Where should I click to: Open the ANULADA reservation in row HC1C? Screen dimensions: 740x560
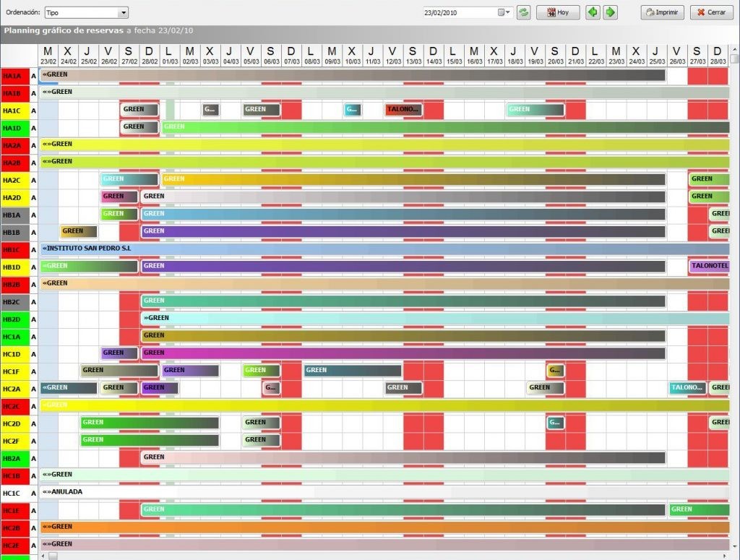click(384, 493)
